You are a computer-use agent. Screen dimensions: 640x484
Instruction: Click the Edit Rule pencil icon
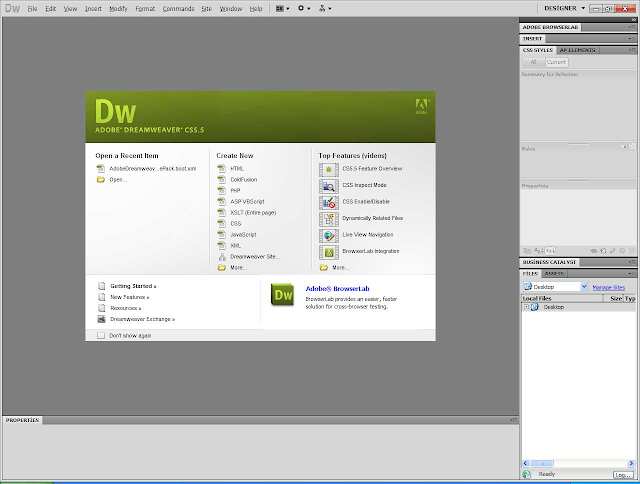(x=613, y=251)
